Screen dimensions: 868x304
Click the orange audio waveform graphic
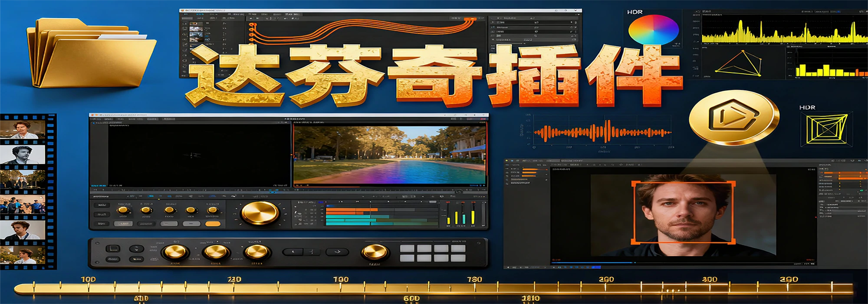(602, 132)
